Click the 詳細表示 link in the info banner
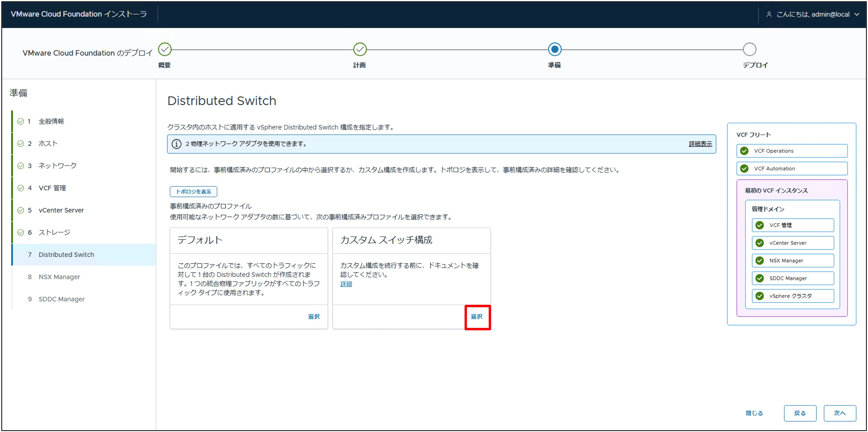The height and width of the screenshot is (432, 868). click(x=700, y=144)
